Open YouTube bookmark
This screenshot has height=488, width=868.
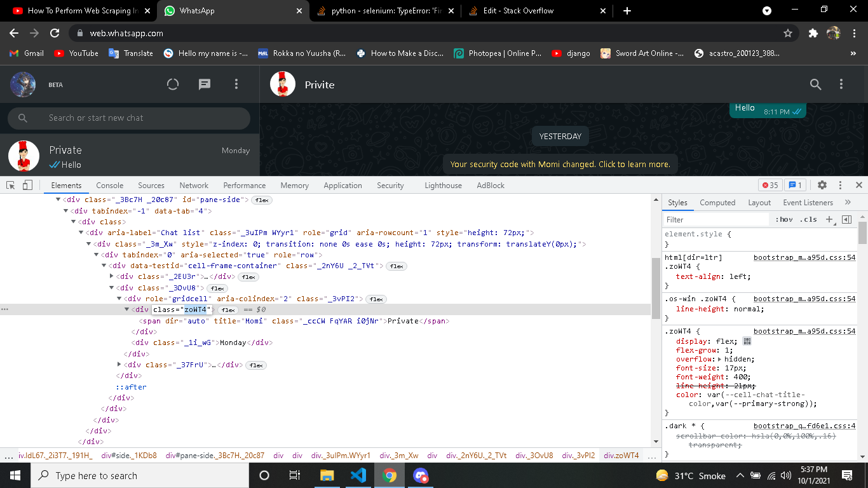(76, 53)
